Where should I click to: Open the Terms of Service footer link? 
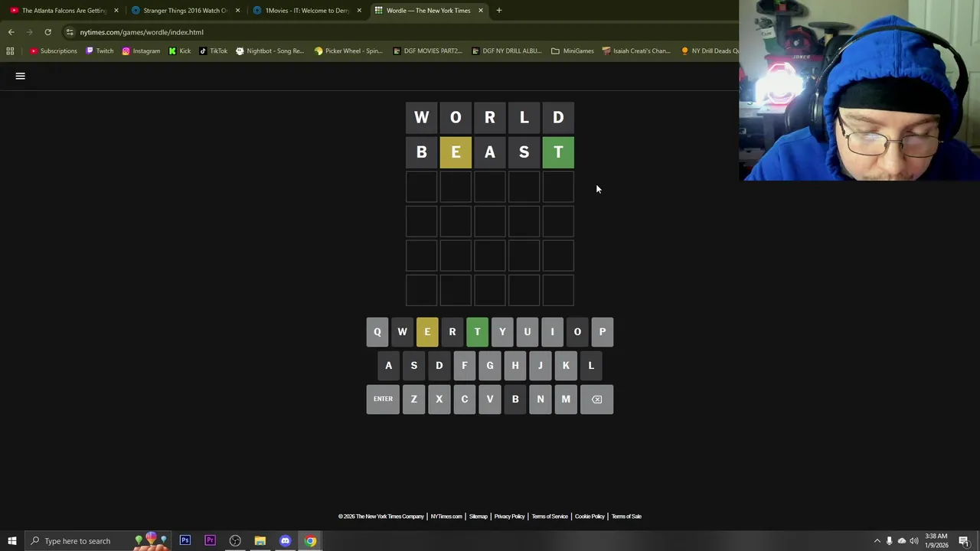(550, 517)
